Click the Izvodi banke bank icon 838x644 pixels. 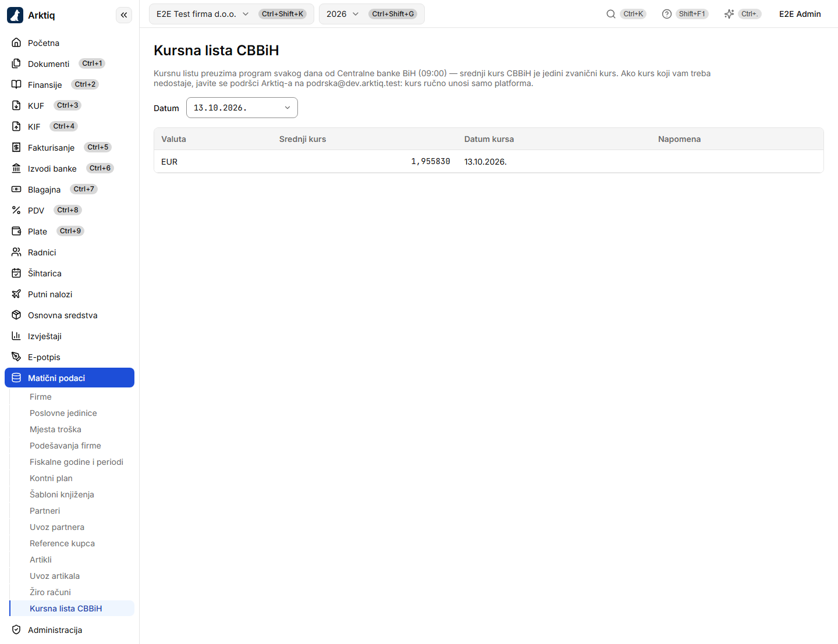pyautogui.click(x=16, y=169)
